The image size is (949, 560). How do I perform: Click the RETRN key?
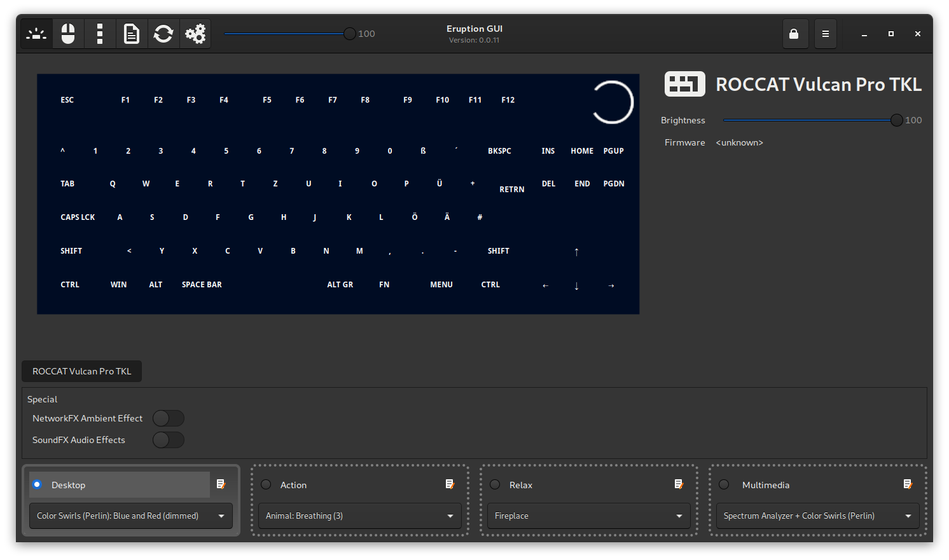point(512,189)
